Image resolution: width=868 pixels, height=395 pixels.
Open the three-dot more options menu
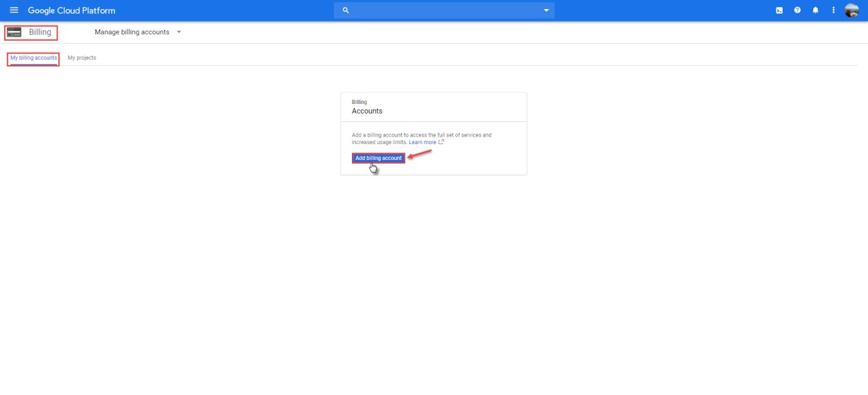(833, 10)
